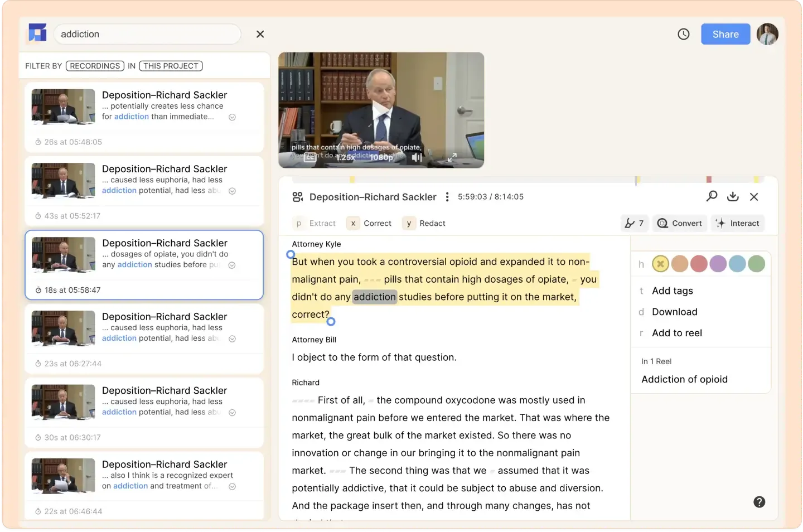The height and width of the screenshot is (532, 803).
Task: Mute the video volume
Action: tap(417, 157)
